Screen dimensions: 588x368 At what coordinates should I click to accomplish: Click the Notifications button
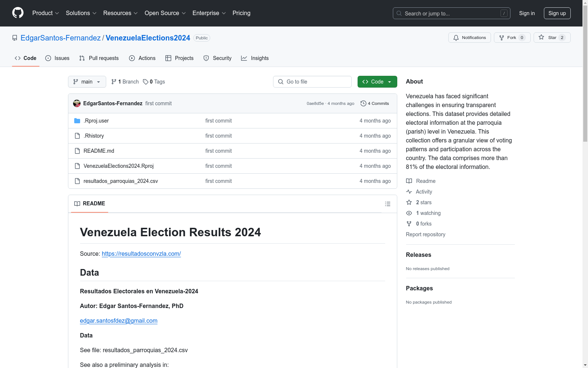point(470,38)
